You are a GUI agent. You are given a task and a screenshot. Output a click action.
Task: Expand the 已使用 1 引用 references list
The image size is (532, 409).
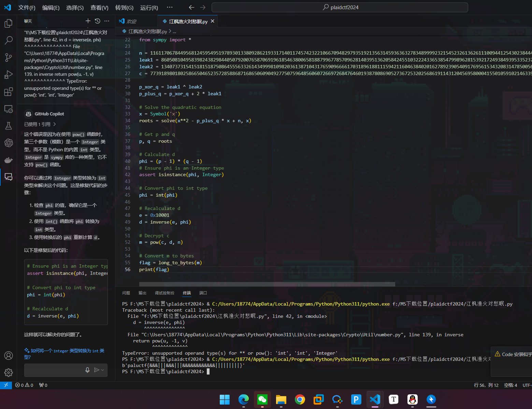(40, 124)
